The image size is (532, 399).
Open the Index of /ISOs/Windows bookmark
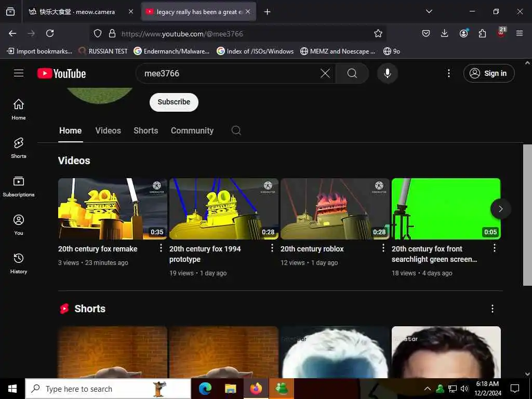click(255, 51)
